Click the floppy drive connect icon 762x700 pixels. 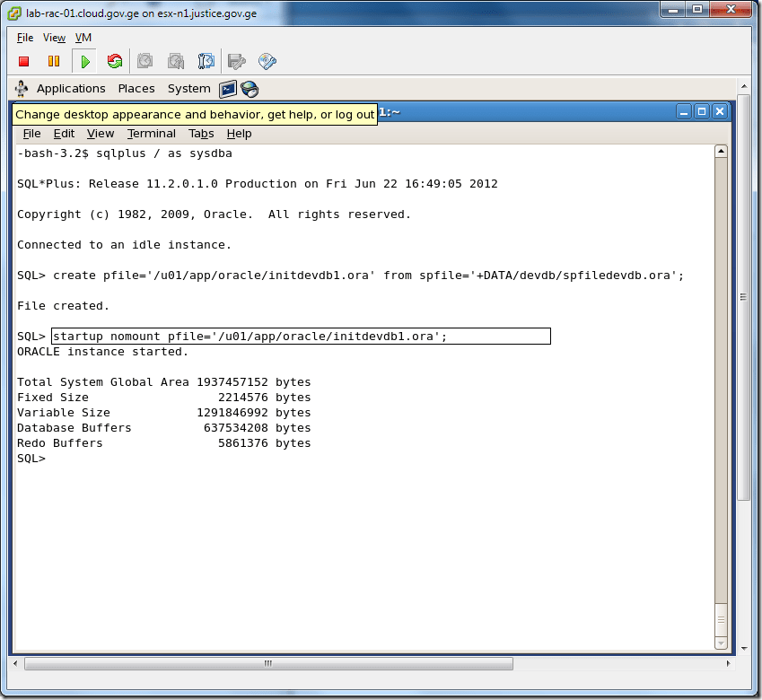(x=237, y=62)
